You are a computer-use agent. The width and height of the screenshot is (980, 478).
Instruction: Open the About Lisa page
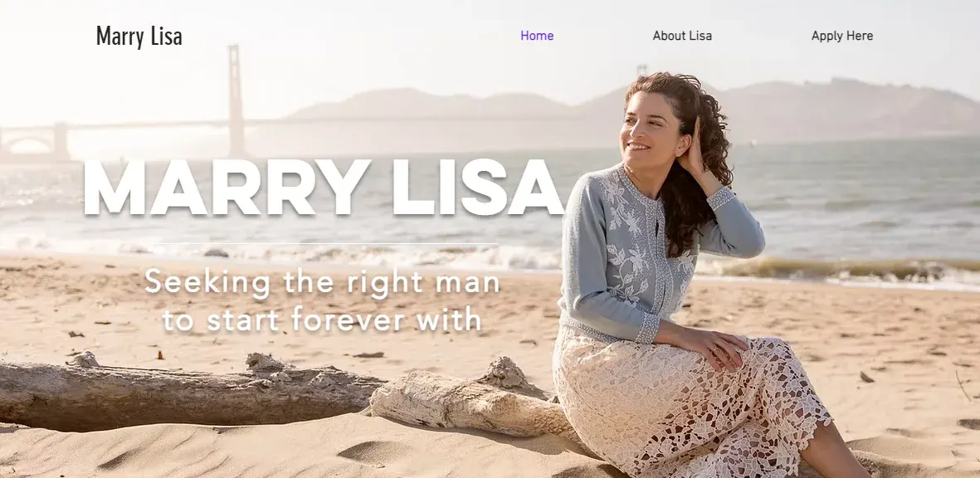click(682, 36)
